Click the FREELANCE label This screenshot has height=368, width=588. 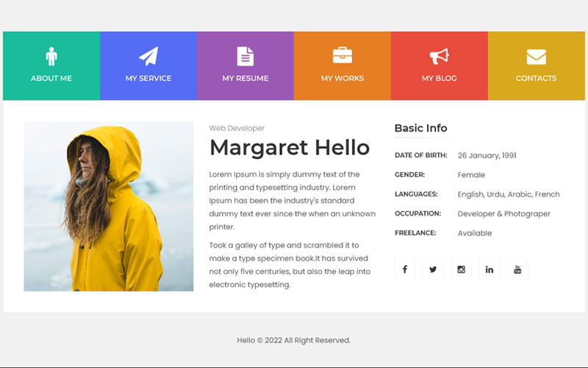coord(415,233)
